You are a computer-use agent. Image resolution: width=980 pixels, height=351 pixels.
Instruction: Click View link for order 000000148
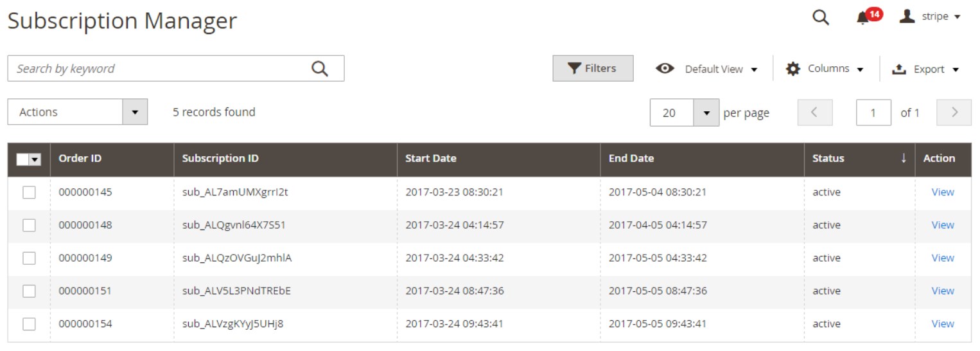[942, 225]
